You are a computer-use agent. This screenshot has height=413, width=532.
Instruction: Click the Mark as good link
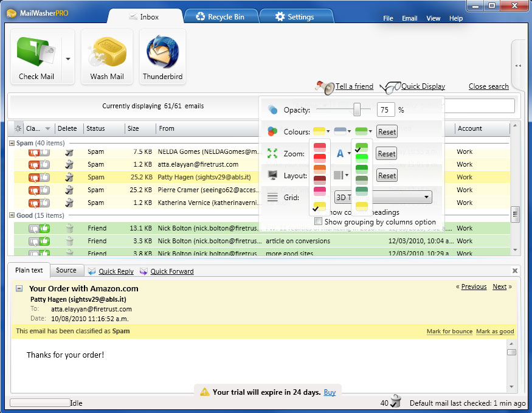(x=495, y=331)
